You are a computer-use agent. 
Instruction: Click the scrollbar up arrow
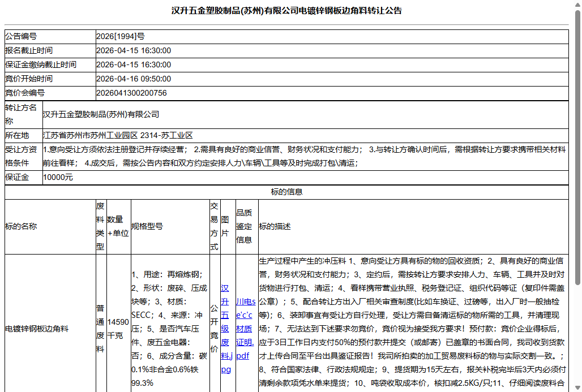point(577,4)
